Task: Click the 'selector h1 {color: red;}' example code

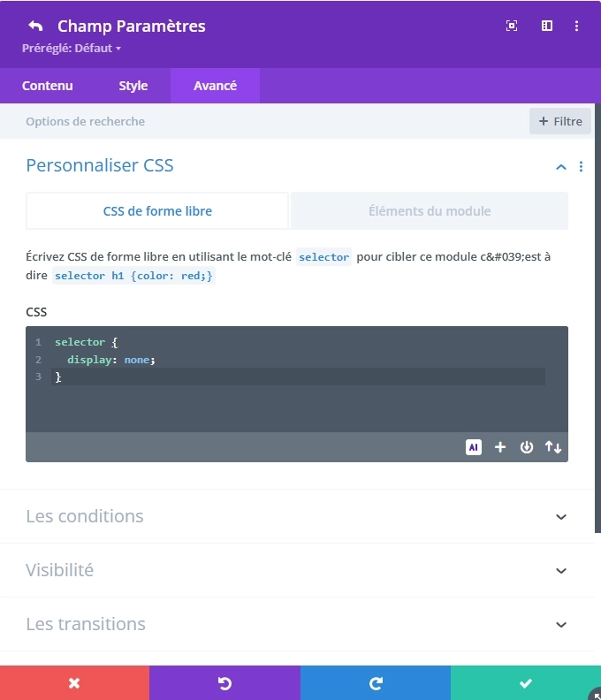Action: point(133,276)
